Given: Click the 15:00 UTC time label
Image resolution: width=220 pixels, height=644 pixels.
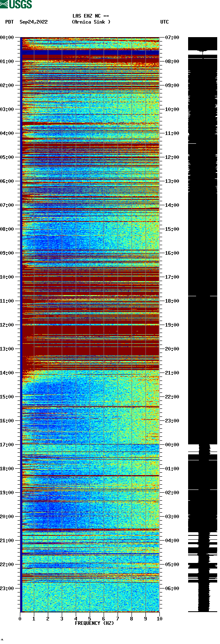Looking at the screenshot, I should point(172,229).
